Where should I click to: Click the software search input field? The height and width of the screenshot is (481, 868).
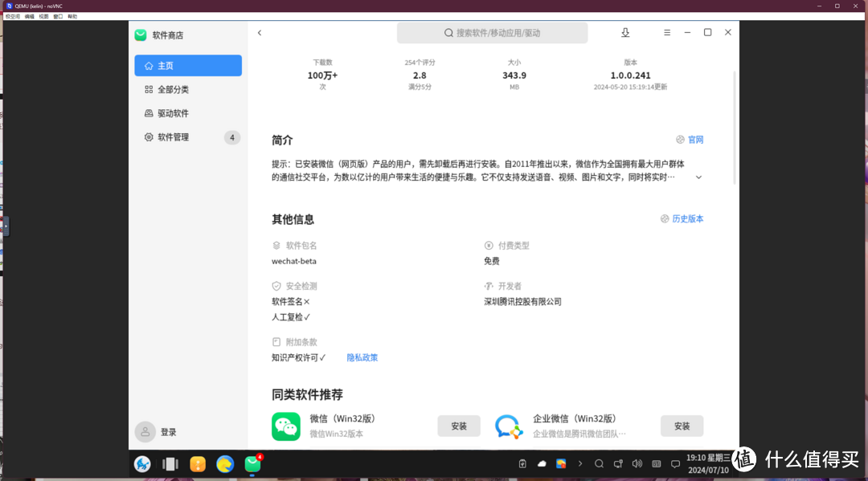(492, 32)
